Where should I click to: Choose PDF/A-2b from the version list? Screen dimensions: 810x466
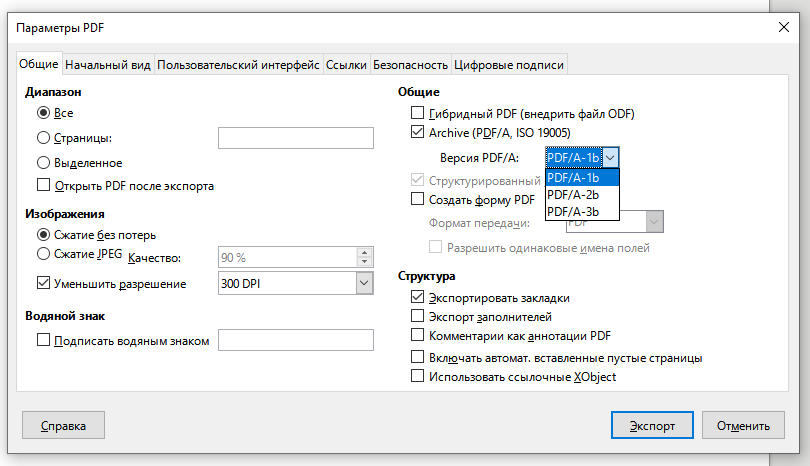point(582,195)
